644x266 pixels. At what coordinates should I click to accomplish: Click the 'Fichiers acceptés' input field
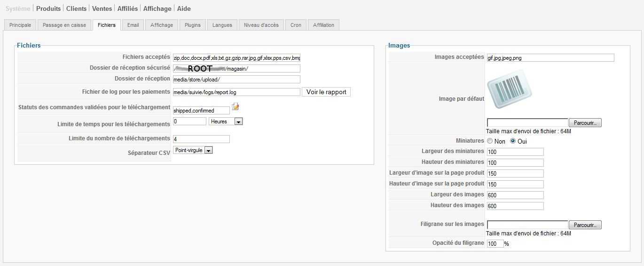pos(236,58)
